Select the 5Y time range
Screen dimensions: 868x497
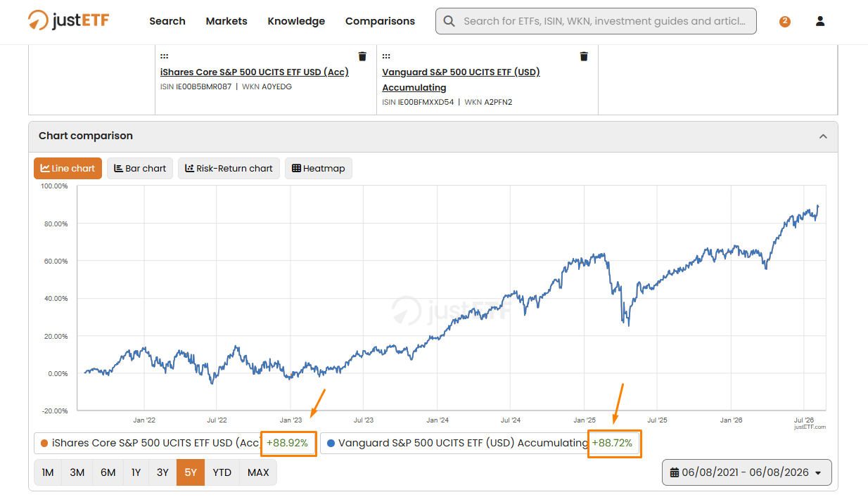[191, 472]
